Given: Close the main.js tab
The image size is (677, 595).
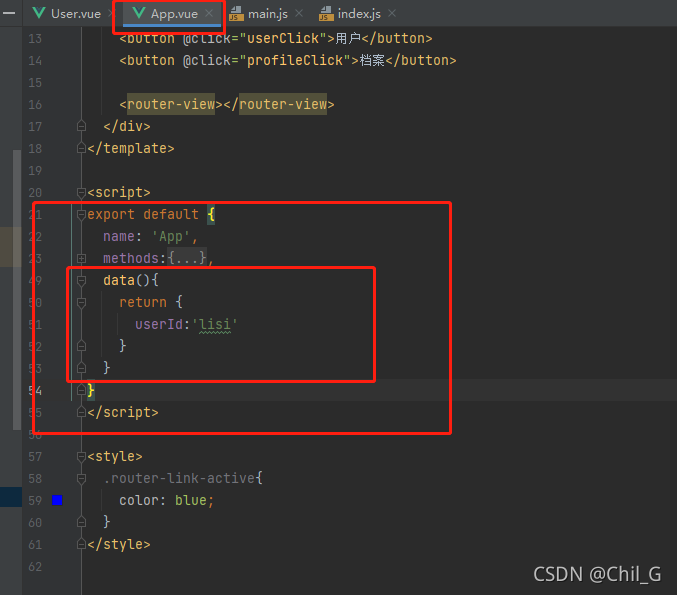Looking at the screenshot, I should [299, 13].
